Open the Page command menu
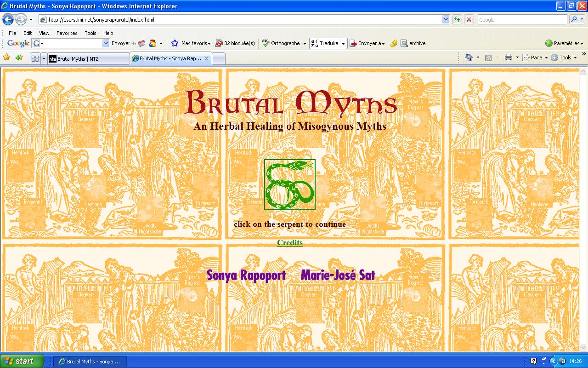This screenshot has width=588, height=368. point(535,57)
